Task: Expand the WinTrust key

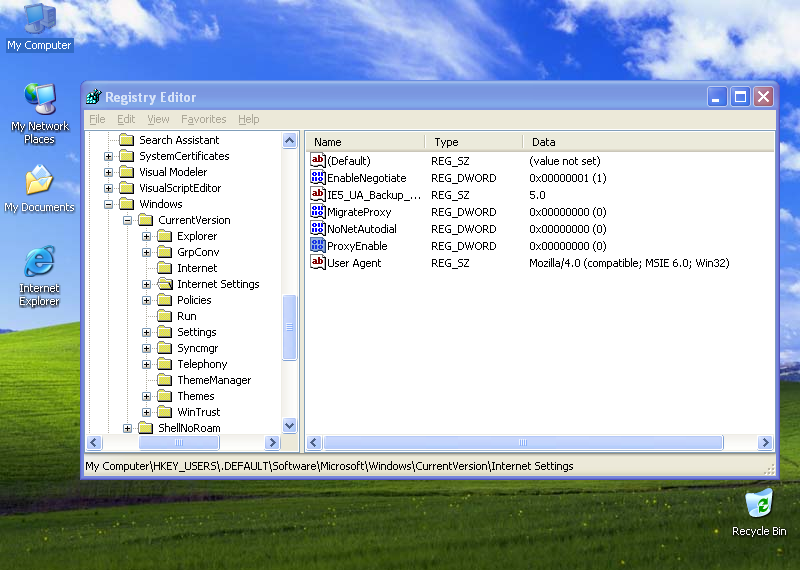Action: click(x=146, y=412)
